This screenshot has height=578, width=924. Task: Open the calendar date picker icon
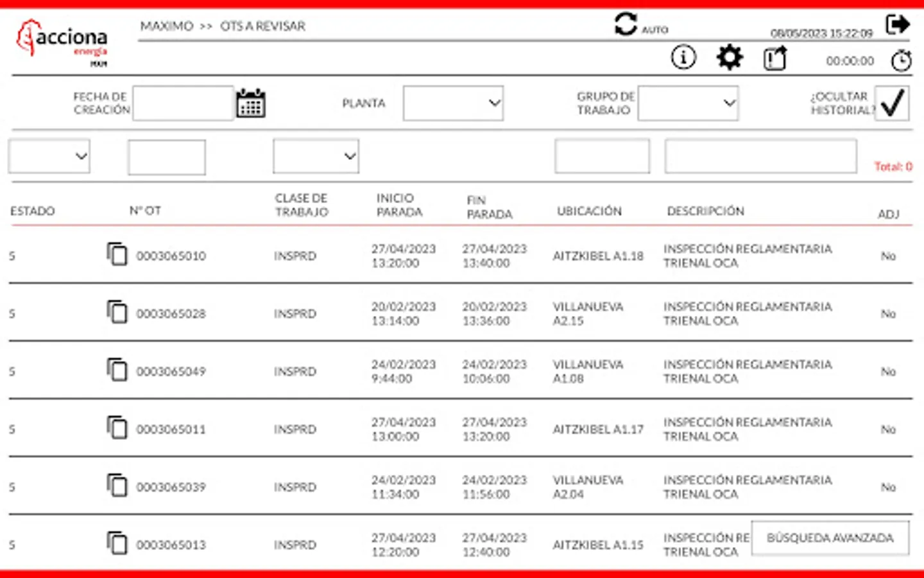point(251,103)
